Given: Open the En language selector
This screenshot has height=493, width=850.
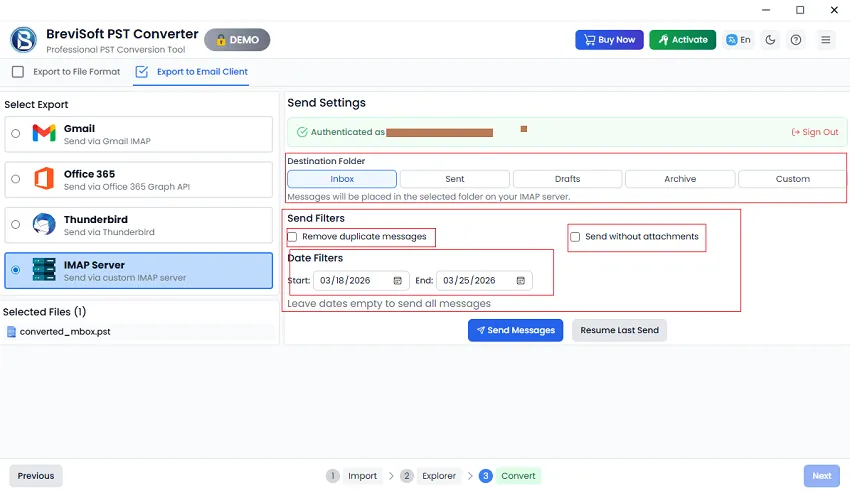Looking at the screenshot, I should pyautogui.click(x=738, y=40).
